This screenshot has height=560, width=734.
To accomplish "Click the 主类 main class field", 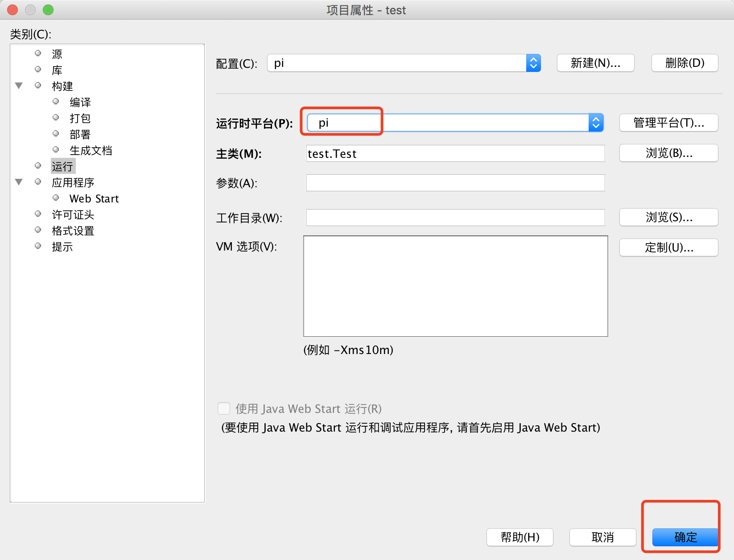I will pos(456,153).
